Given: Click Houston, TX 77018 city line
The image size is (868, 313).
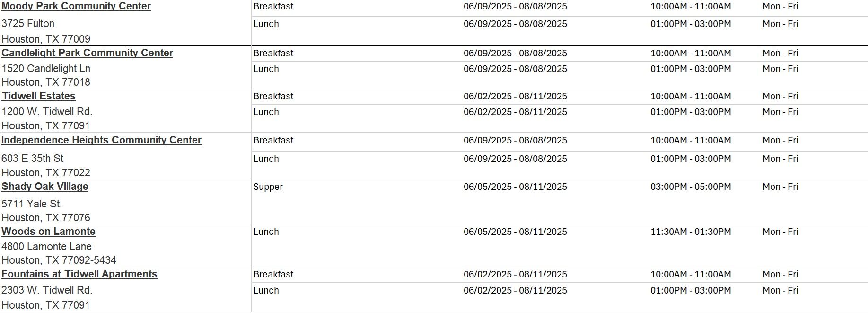Looking at the screenshot, I should point(46,82).
